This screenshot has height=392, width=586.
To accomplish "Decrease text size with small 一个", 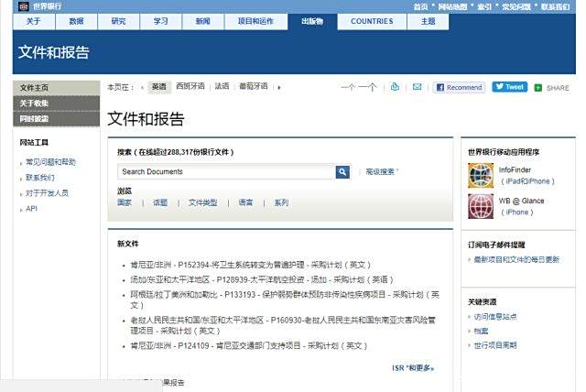I will pos(348,88).
